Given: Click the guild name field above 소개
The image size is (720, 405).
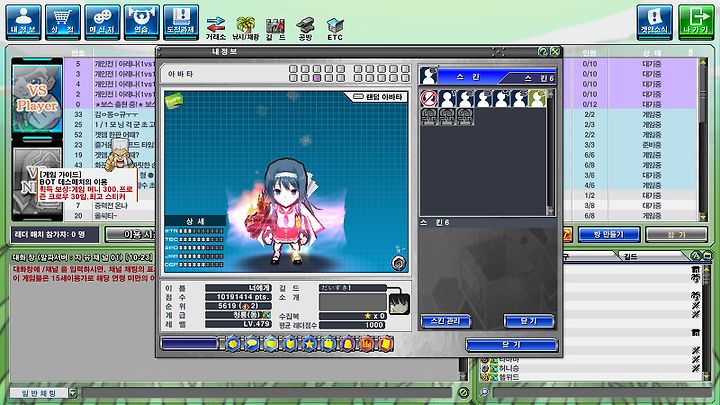Looking at the screenshot, I should (x=353, y=288).
